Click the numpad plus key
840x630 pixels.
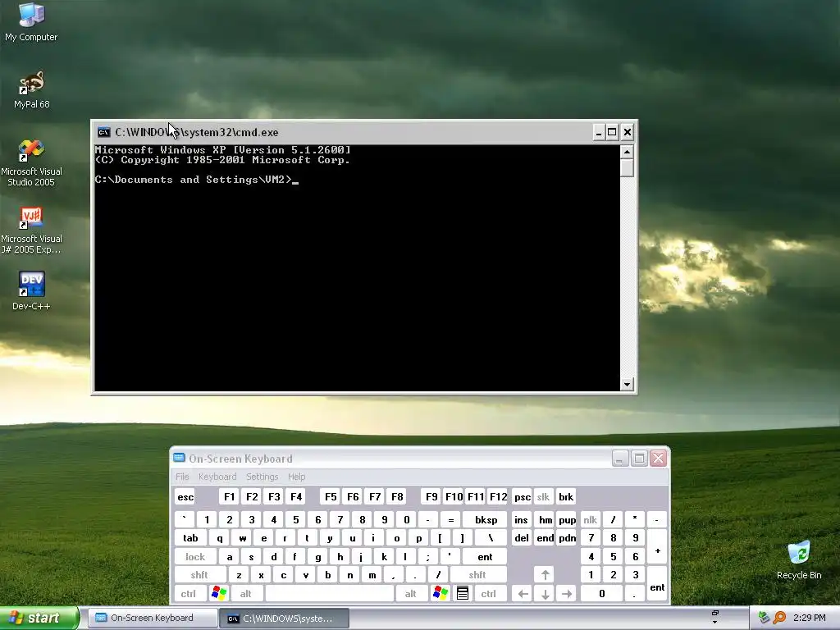click(x=657, y=547)
